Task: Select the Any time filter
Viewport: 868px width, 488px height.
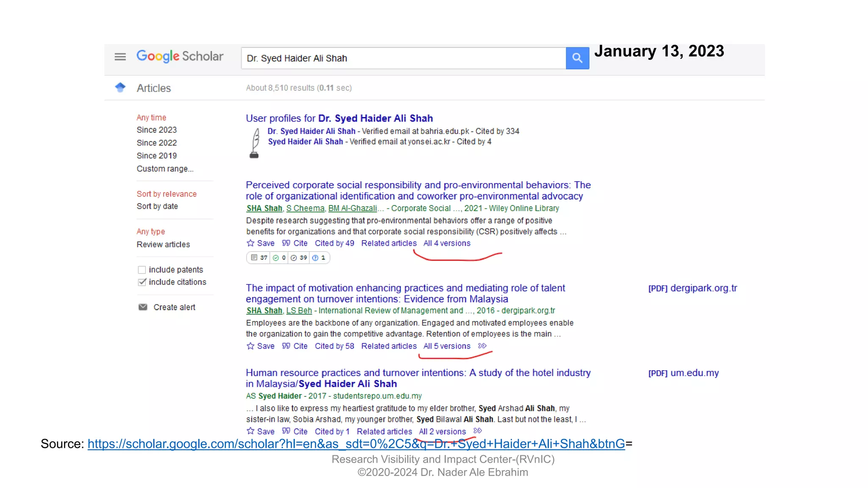Action: 151,117
